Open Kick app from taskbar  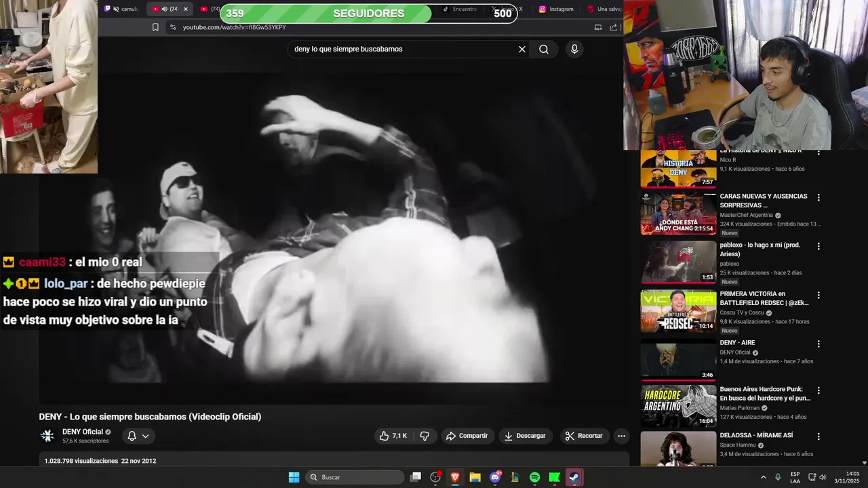coord(554,477)
